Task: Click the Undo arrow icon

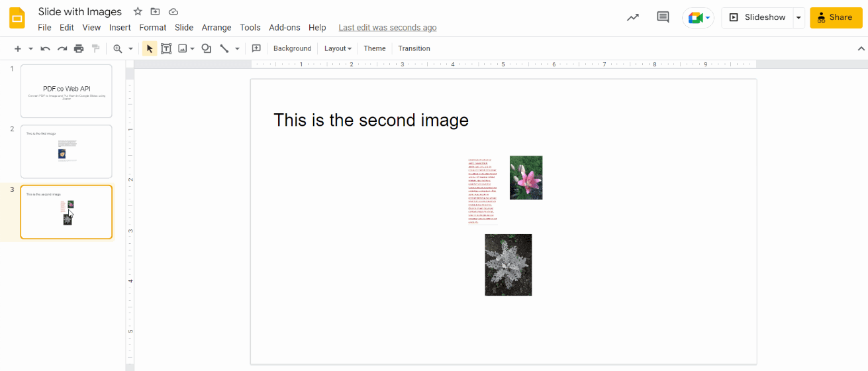Action: pos(45,48)
